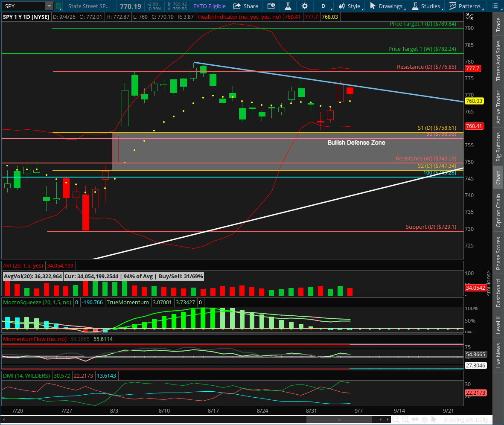
Task: Switch to the Option Chain side tab
Action: 498,210
